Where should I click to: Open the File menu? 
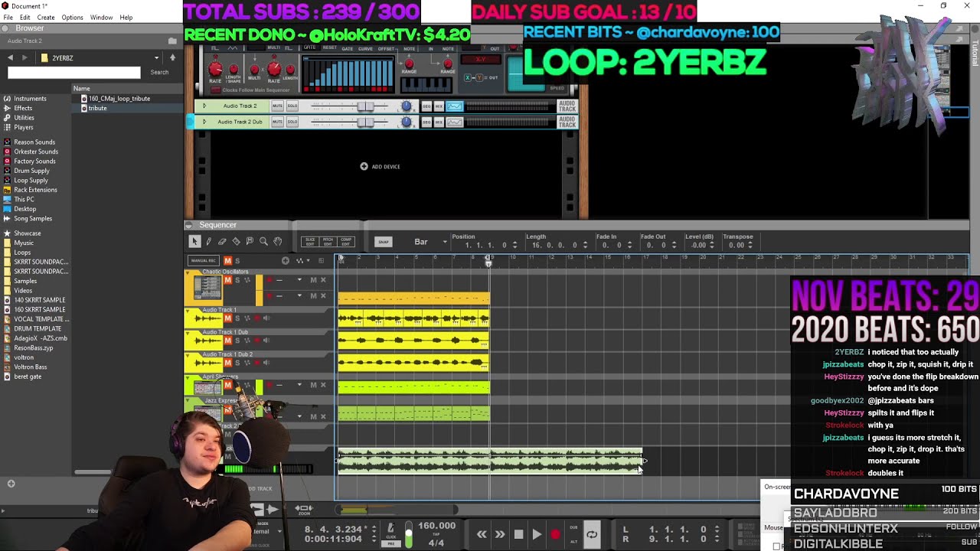tap(8, 18)
